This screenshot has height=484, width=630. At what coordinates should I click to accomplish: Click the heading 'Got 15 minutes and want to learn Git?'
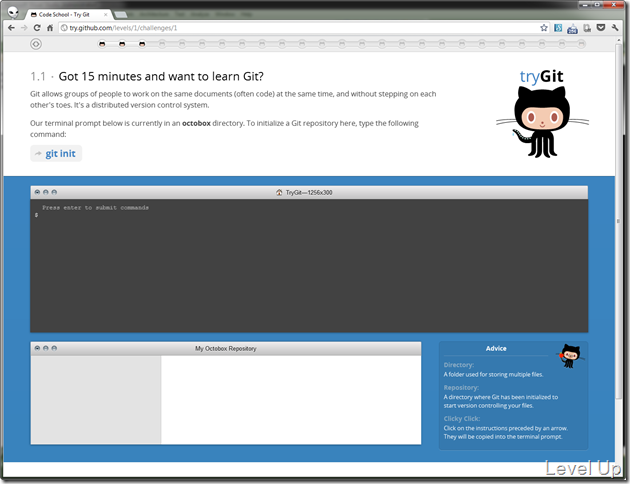click(x=161, y=76)
